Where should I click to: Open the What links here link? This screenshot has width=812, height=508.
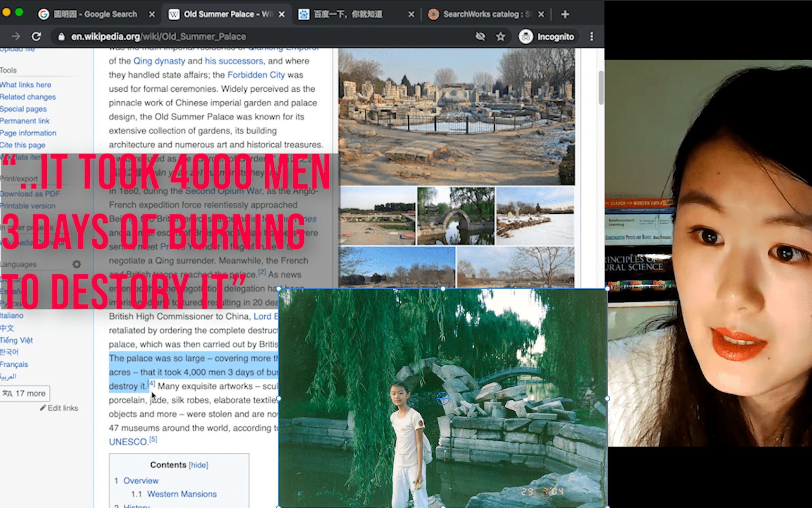point(26,85)
